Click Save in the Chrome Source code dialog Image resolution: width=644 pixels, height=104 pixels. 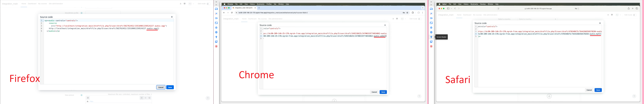(383, 92)
